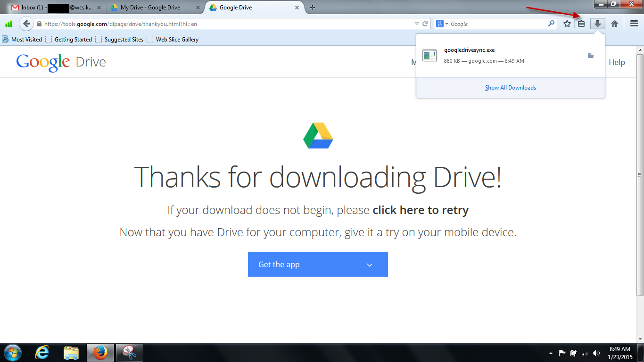Click the network signal tray icon

pos(585,353)
